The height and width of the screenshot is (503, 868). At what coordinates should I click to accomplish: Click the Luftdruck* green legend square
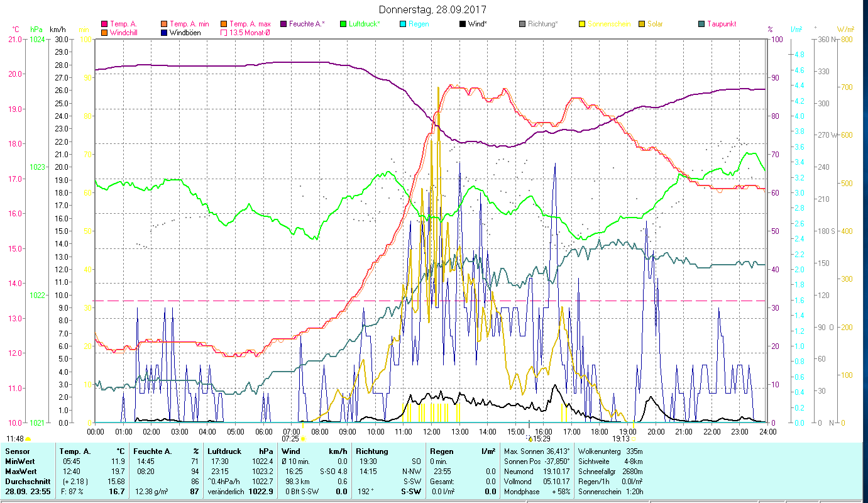pyautogui.click(x=343, y=24)
